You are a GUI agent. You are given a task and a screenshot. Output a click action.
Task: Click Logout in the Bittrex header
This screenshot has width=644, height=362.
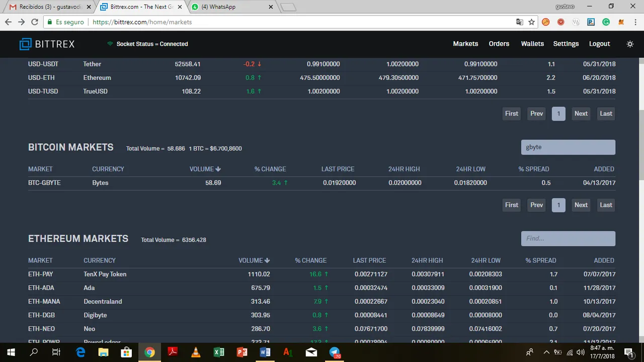(x=600, y=44)
